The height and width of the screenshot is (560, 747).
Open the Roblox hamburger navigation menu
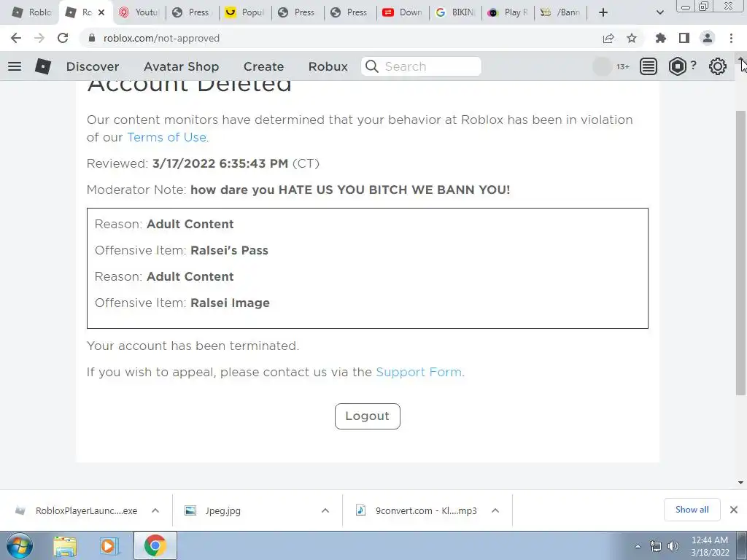click(x=15, y=66)
